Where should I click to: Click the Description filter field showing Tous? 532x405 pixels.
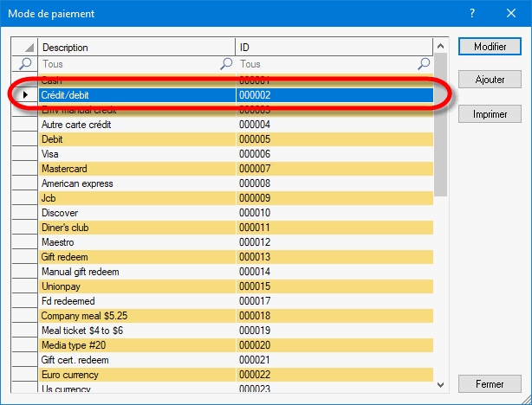(x=128, y=64)
